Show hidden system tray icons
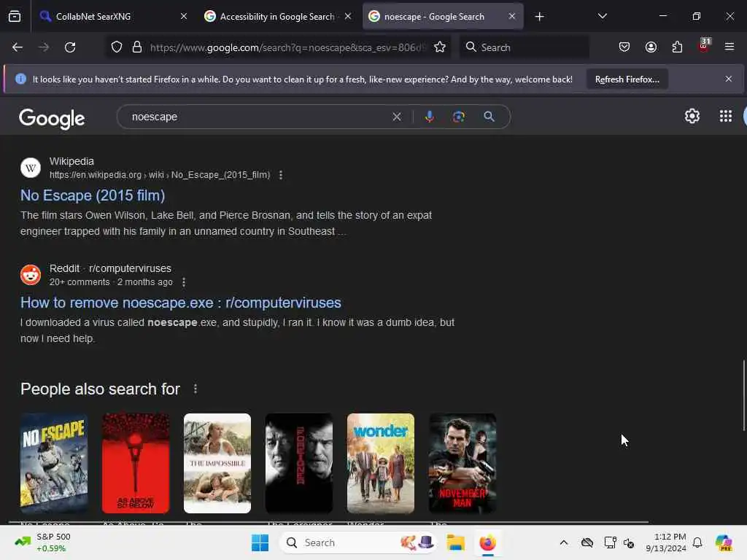747x560 pixels. tap(564, 542)
